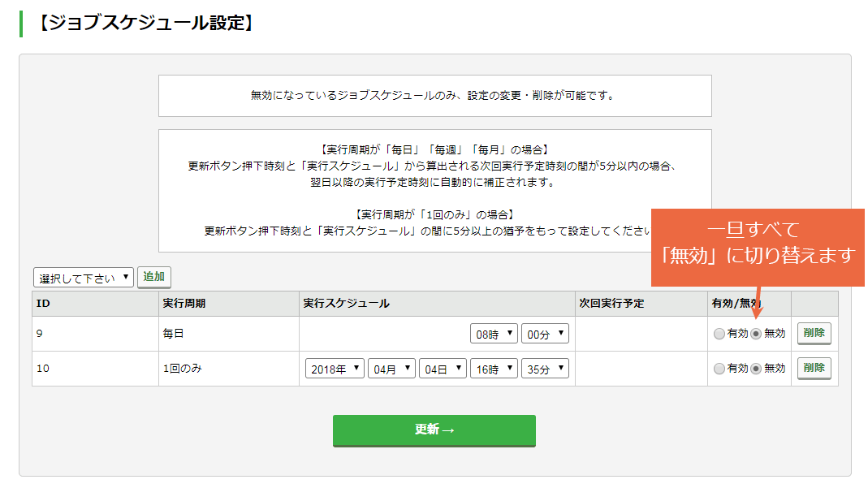Image resolution: width=868 pixels, height=488 pixels.
Task: Open the 08時 hour dropdown in row 9
Action: click(494, 334)
